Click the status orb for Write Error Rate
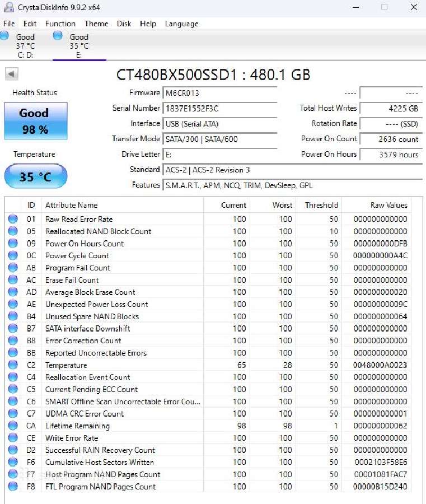 click(13, 438)
